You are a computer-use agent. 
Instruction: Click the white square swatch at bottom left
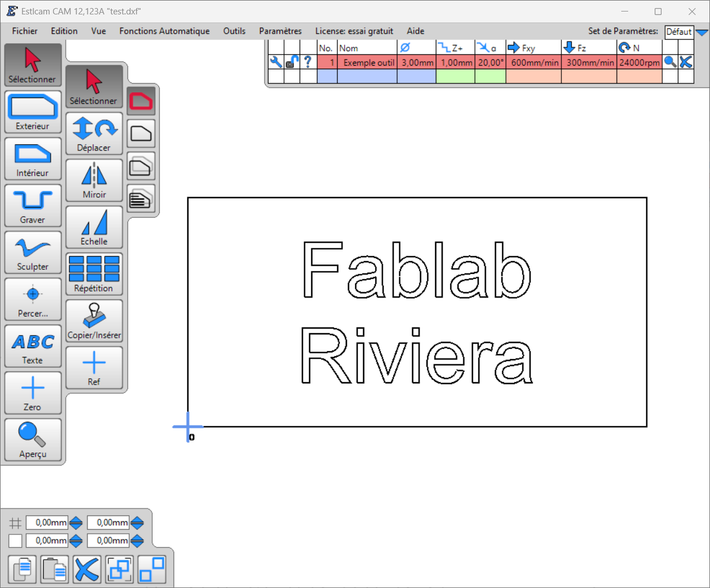point(16,541)
